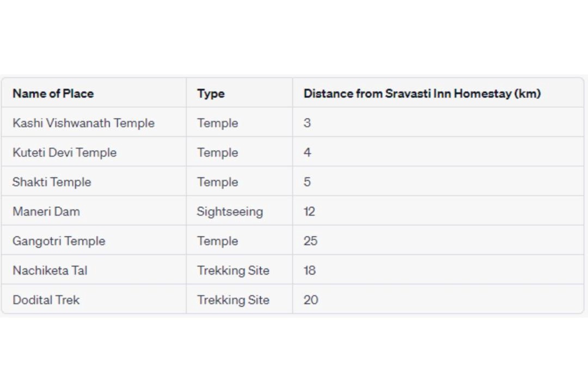This screenshot has width=588, height=392.
Task: Click the 'Name of Place' column header
Action: [x=53, y=94]
